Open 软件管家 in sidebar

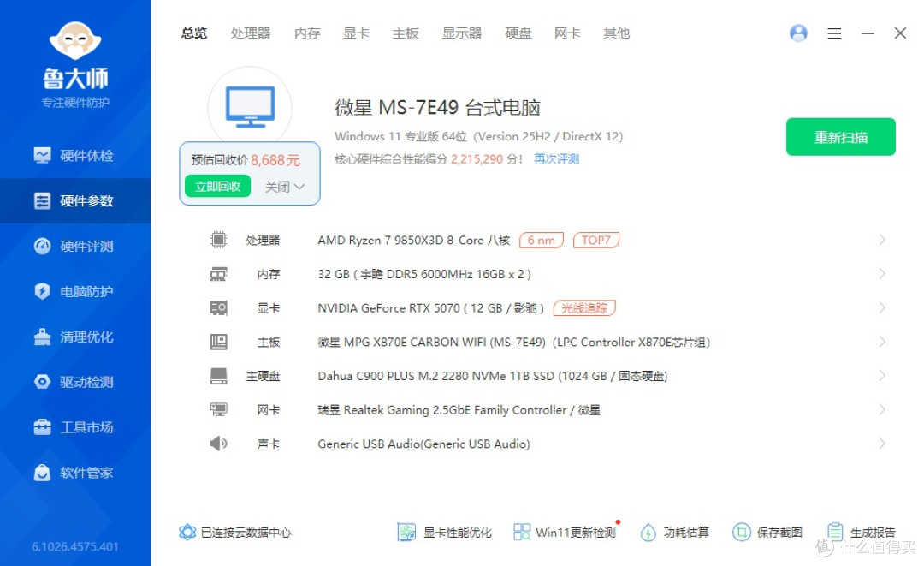coord(74,473)
